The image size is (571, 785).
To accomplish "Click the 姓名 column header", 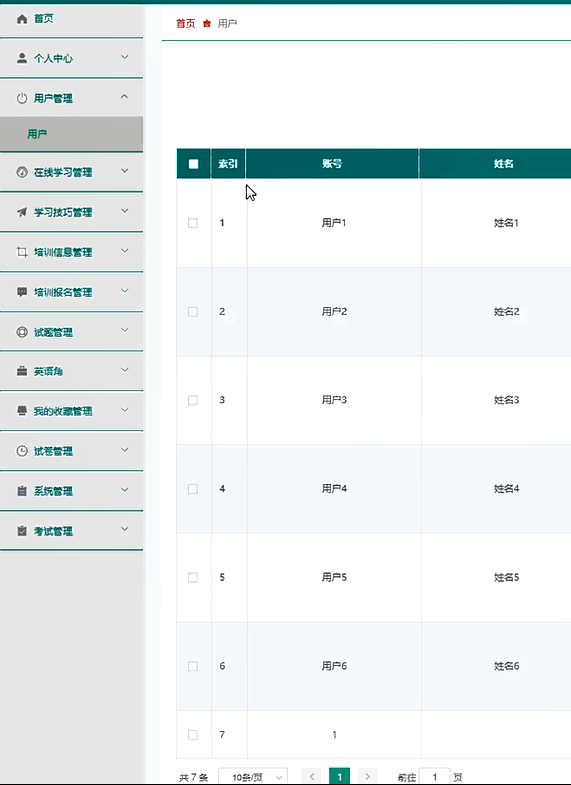I will pos(504,164).
